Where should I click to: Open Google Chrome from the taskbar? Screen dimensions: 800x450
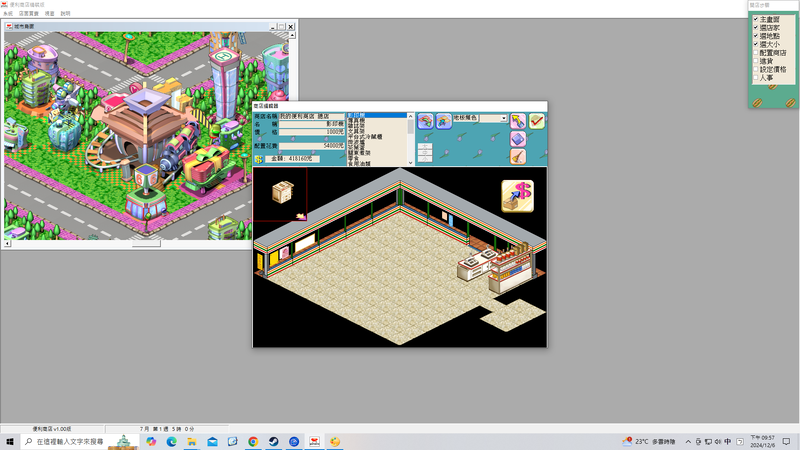pos(253,442)
